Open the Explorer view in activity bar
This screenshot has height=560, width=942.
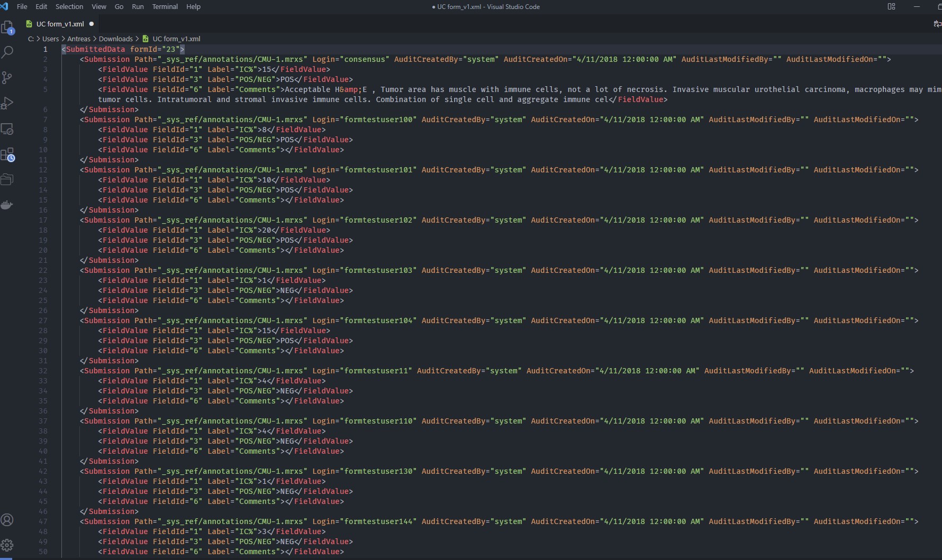[x=7, y=27]
